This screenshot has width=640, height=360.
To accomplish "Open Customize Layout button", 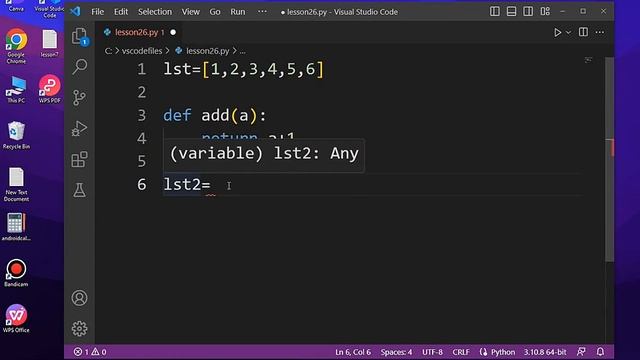I will (545, 11).
